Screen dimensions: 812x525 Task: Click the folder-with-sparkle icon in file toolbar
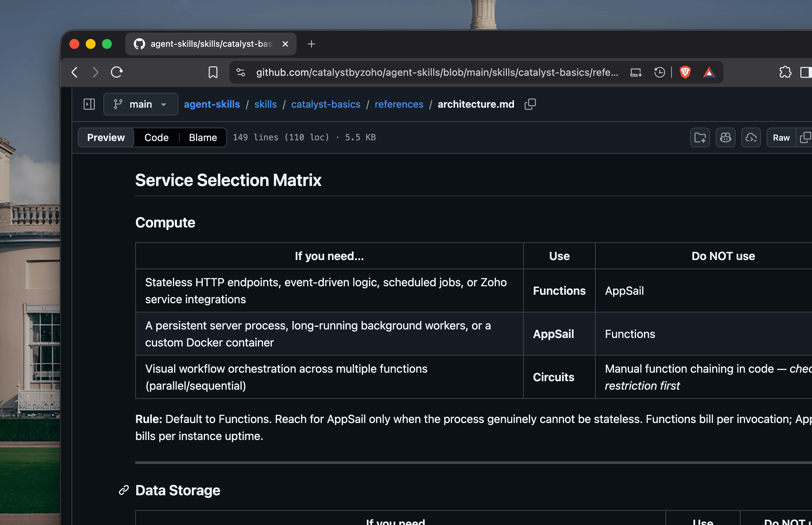pos(700,137)
